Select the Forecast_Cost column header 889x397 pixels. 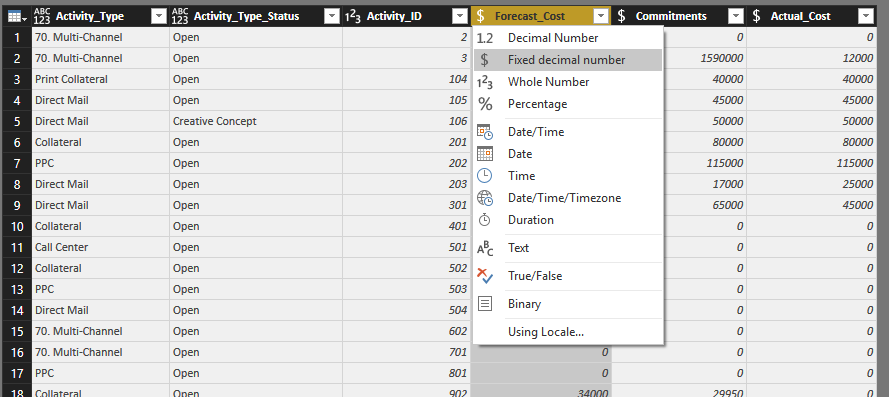coord(530,16)
